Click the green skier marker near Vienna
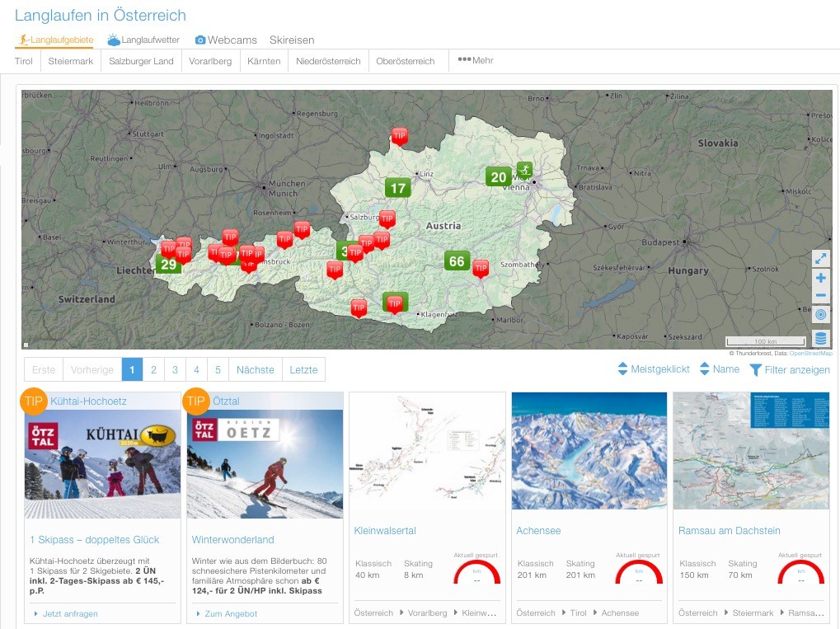The height and width of the screenshot is (629, 840). click(x=524, y=170)
